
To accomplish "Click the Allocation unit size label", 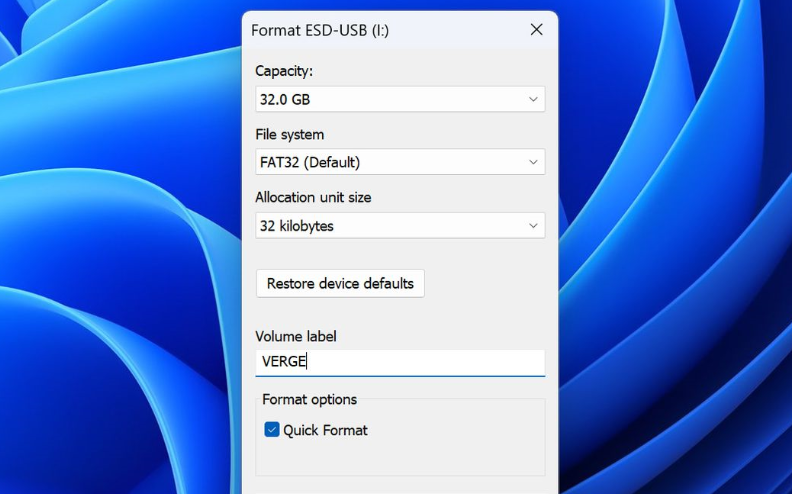I will coord(313,197).
